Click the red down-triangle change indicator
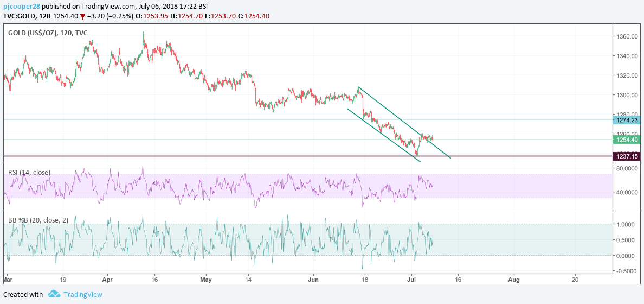 pyautogui.click(x=83, y=16)
